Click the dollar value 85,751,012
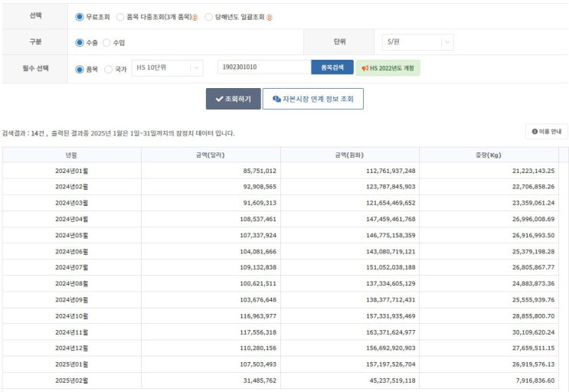 tap(260, 171)
